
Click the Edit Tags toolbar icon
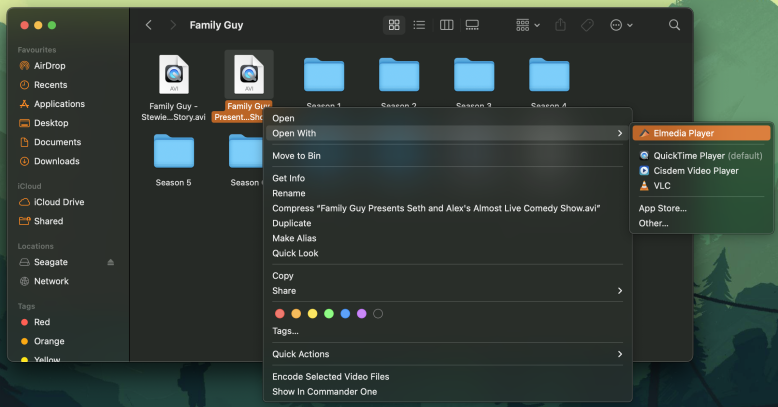point(587,25)
